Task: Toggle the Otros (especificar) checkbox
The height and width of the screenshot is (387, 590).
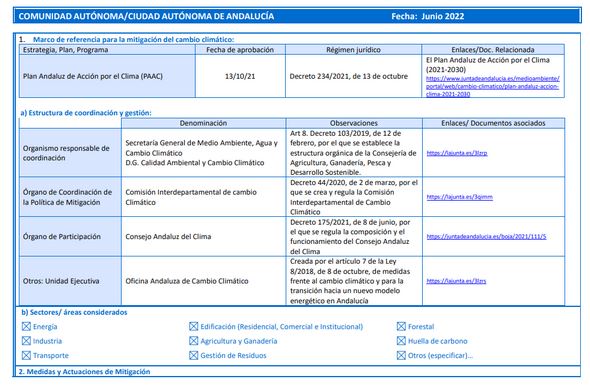Action: point(401,355)
